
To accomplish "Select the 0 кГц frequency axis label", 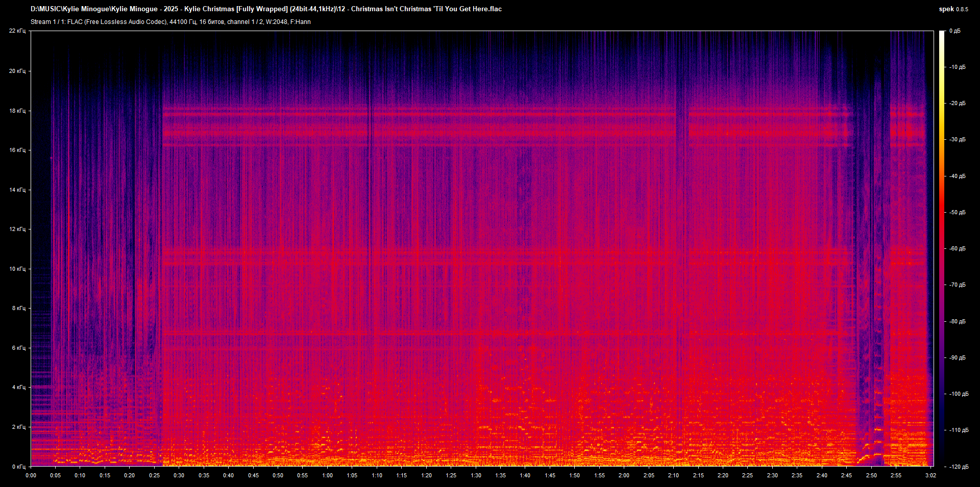I will tap(18, 467).
